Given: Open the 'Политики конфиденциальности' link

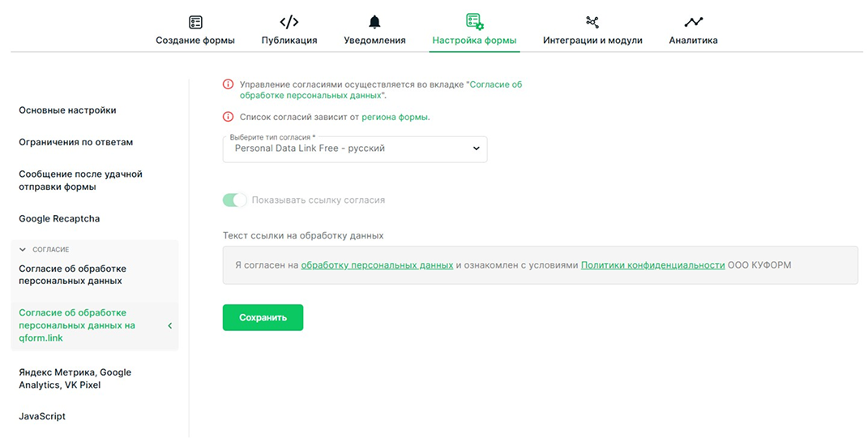Looking at the screenshot, I should tap(652, 265).
